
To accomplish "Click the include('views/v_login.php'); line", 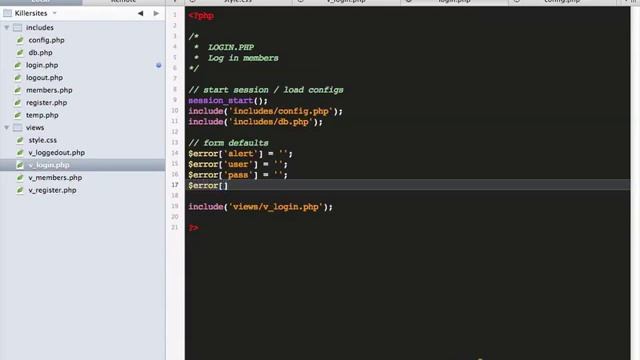I will click(x=260, y=207).
